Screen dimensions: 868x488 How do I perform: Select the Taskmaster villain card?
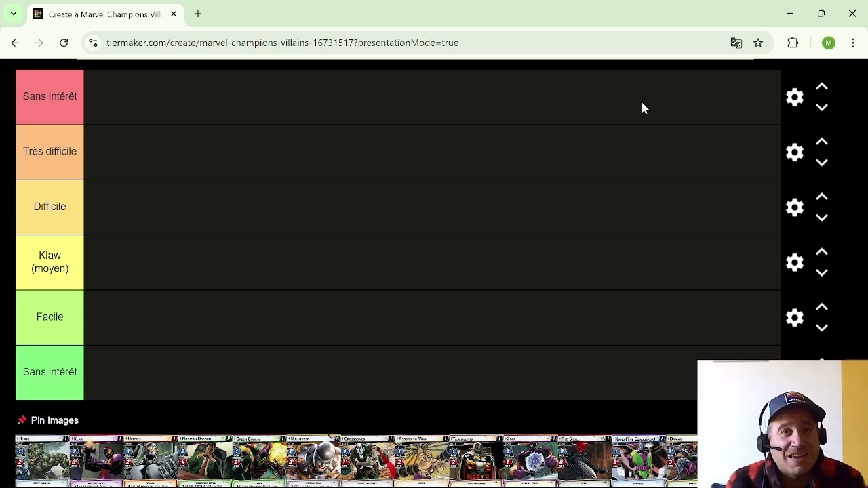pyautogui.click(x=477, y=462)
